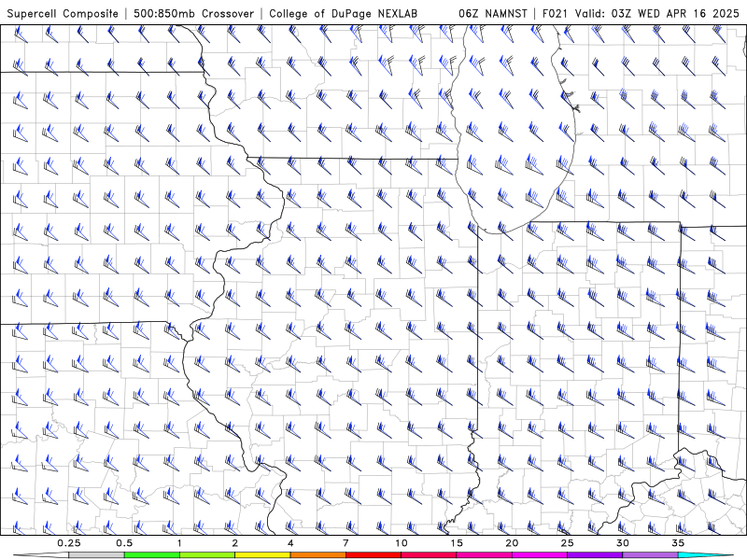This screenshot has width=747, height=560.
Task: Select the yellow 2–4 legend color segment
Action: point(262,555)
